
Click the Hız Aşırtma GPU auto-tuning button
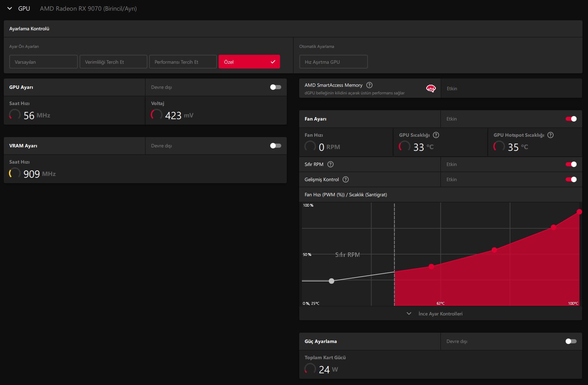[333, 62]
